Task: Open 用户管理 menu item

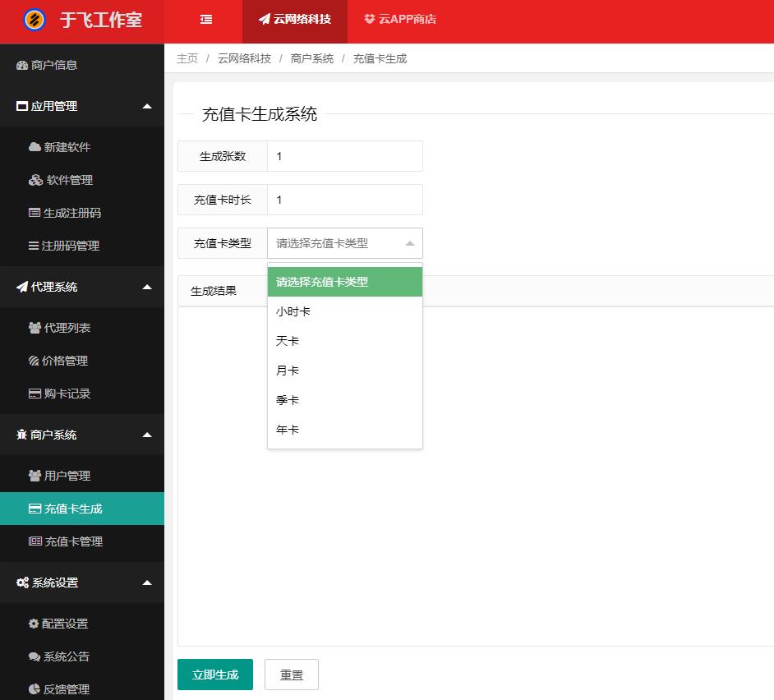Action: pos(82,476)
